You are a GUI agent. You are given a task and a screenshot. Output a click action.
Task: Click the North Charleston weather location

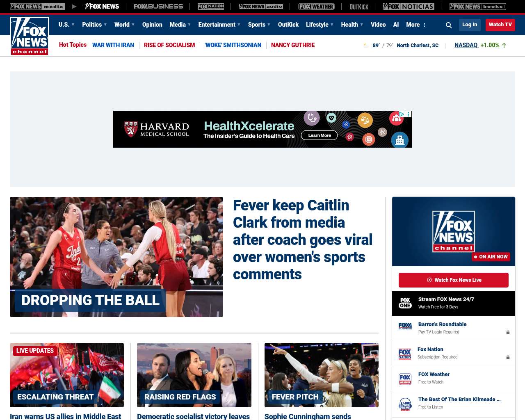pyautogui.click(x=418, y=46)
